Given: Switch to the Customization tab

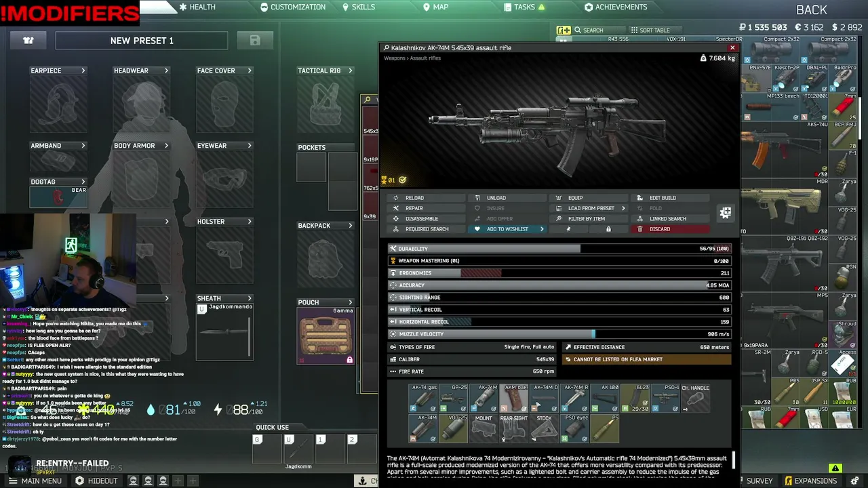Looking at the screenshot, I should pyautogui.click(x=293, y=7).
